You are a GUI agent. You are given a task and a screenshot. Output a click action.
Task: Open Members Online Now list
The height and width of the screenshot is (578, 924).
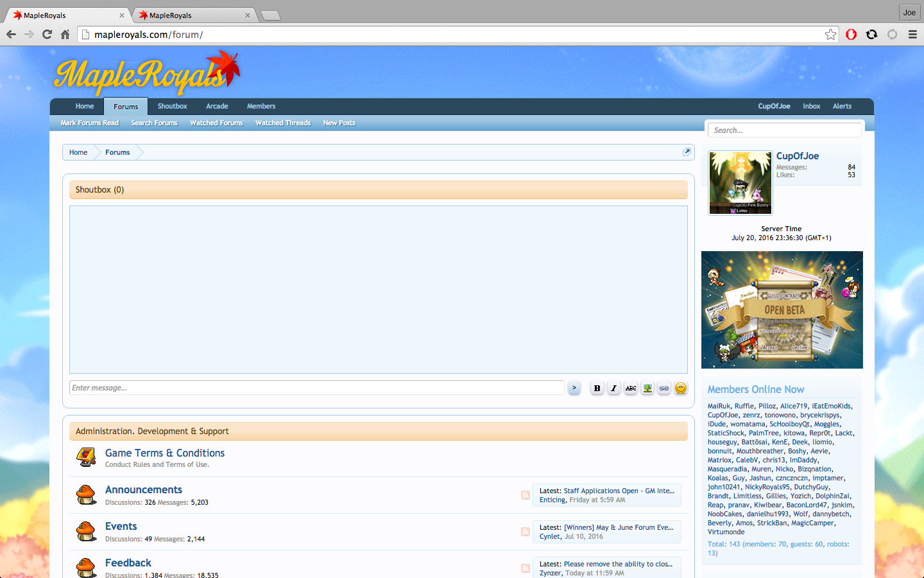[756, 390]
